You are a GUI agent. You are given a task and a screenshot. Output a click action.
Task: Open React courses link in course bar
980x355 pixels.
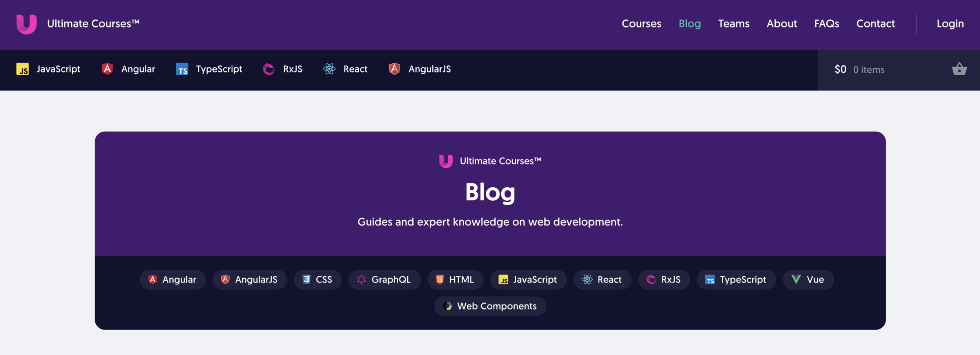point(355,69)
